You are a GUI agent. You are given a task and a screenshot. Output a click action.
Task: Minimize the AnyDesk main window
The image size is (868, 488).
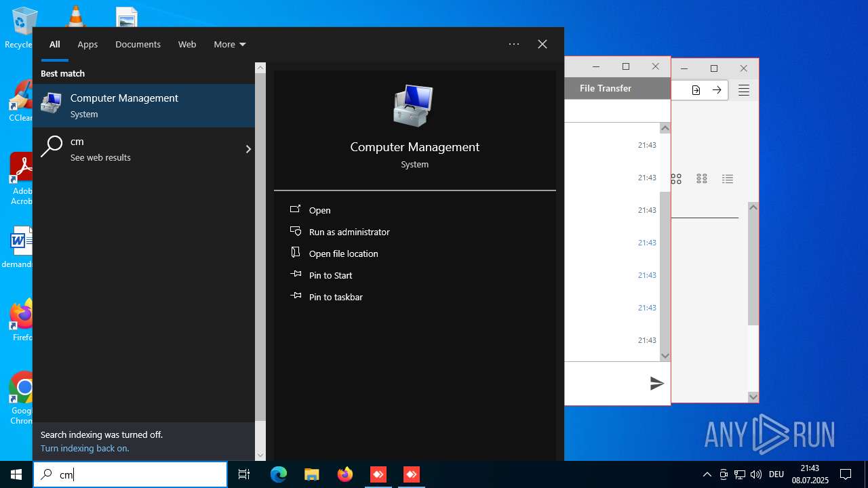point(684,68)
